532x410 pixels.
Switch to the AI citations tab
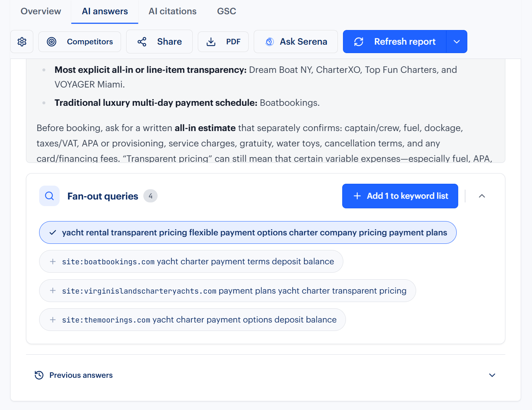(173, 11)
